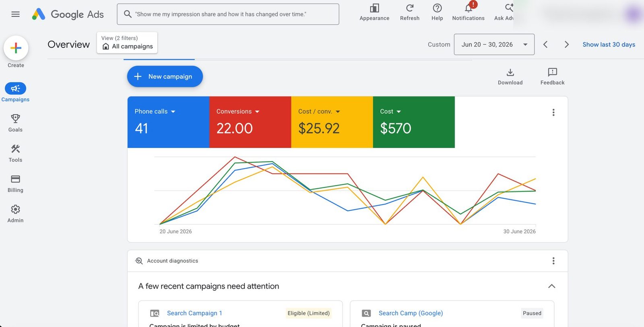Click Show last 30 days link

(609, 45)
